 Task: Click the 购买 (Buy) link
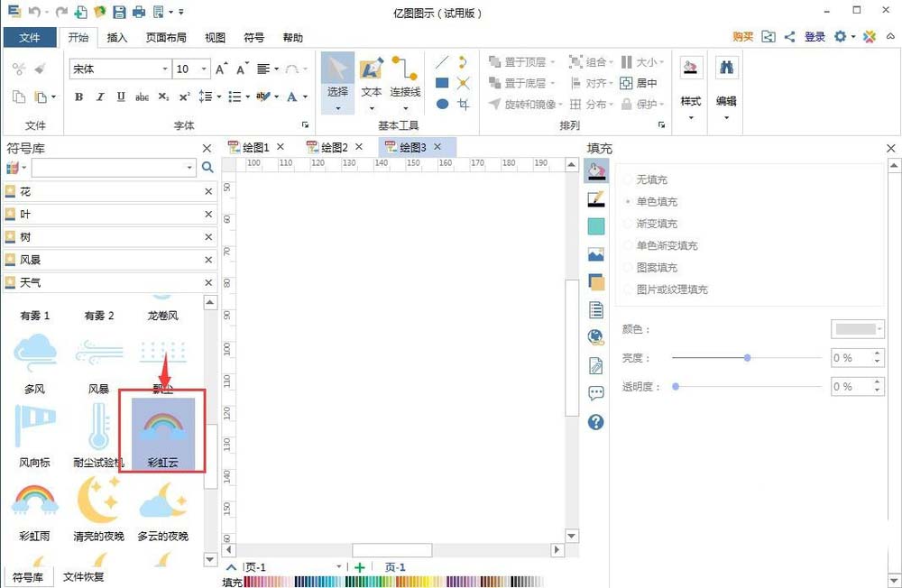click(x=742, y=37)
